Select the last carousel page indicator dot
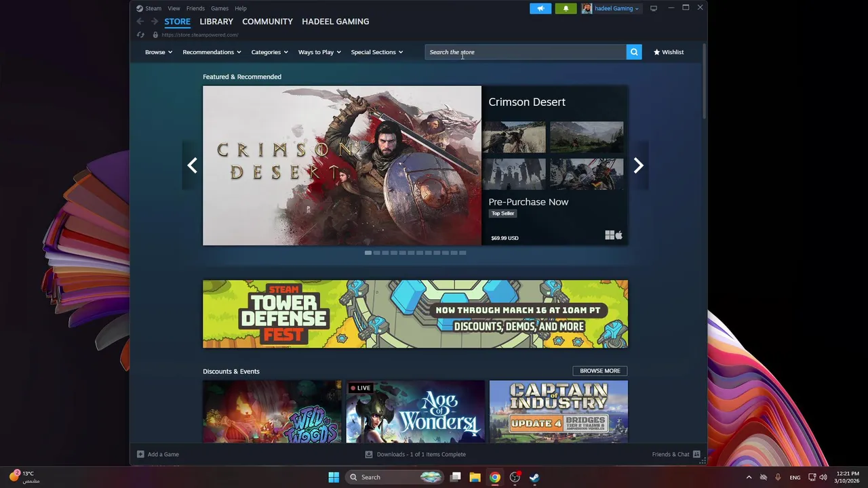Screen dimensions: 868x488 tap(462, 253)
